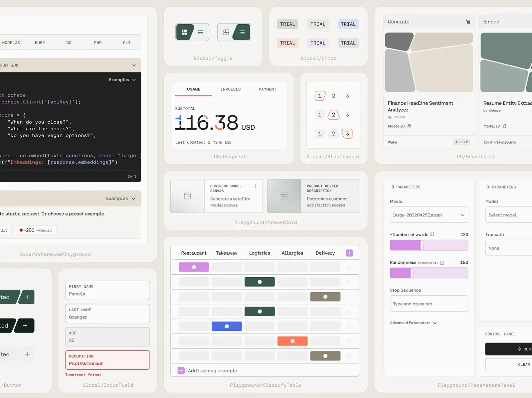Click the Stop Sequence input field
This screenshot has height=398, width=532.
pos(429,304)
